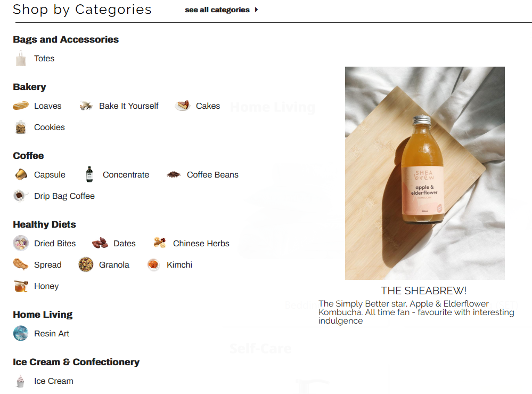
Task: Click the concentrate bottle icon
Action: click(x=89, y=174)
